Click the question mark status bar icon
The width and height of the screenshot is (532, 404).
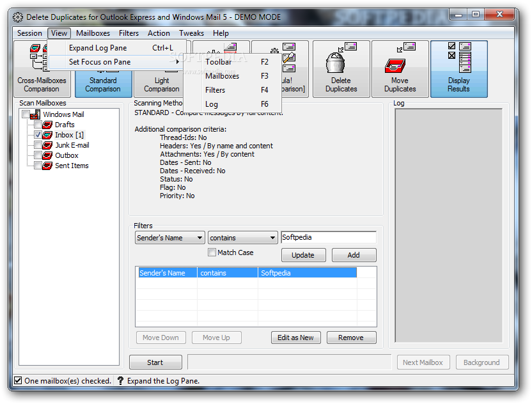tap(120, 380)
